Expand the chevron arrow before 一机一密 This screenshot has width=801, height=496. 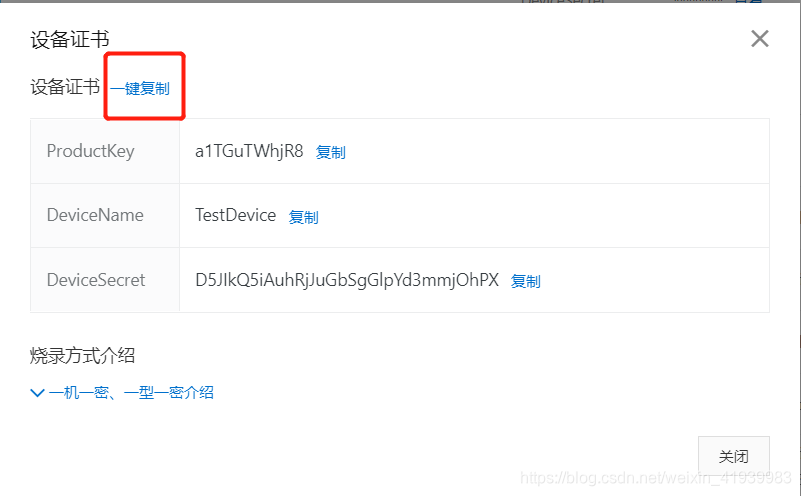tap(37, 393)
